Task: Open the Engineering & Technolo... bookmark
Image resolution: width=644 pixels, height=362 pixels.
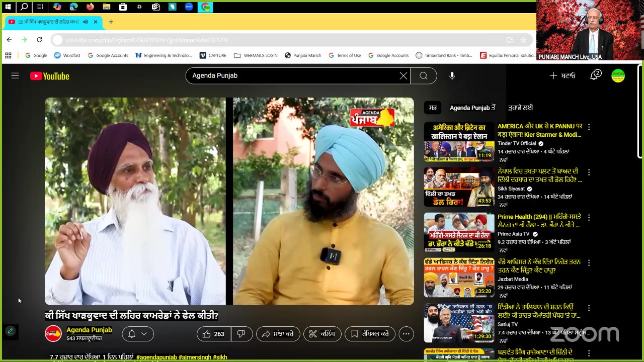Action: tap(164, 55)
